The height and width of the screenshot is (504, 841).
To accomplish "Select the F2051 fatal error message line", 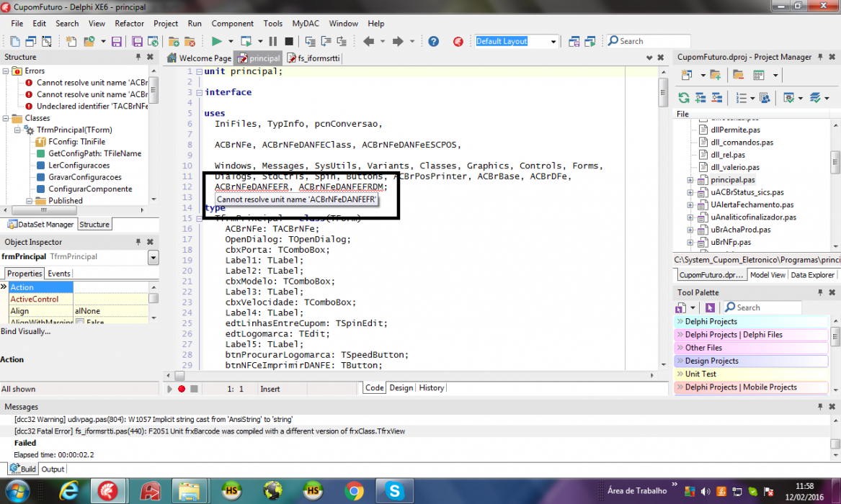I will point(209,431).
